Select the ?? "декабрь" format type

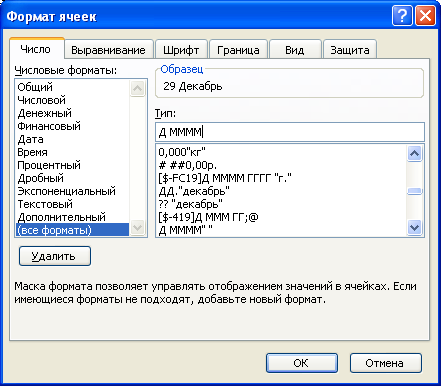[281, 204]
